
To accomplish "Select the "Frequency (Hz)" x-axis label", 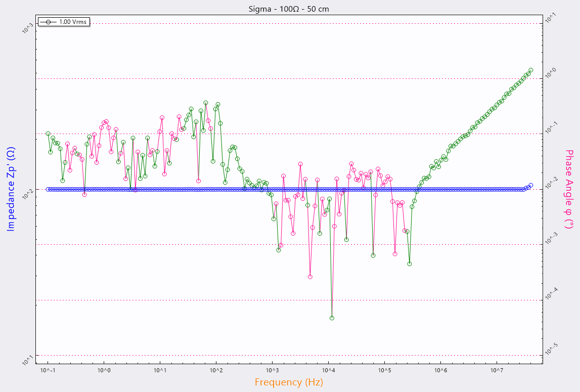I will (x=289, y=382).
